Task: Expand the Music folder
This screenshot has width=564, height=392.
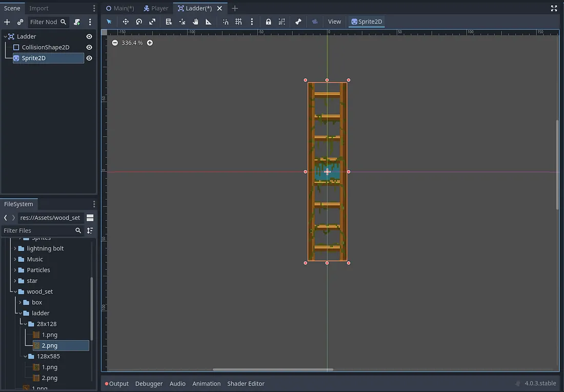Action: tap(15, 259)
